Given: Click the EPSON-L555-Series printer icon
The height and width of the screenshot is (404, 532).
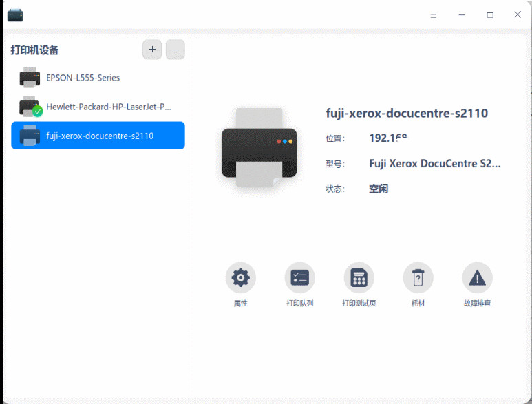Looking at the screenshot, I should pyautogui.click(x=30, y=77).
